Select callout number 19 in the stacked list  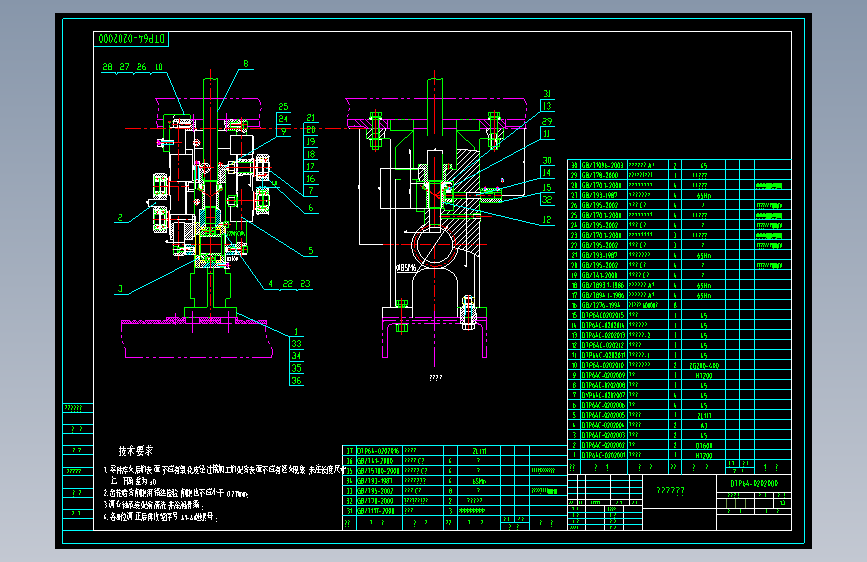(x=311, y=142)
